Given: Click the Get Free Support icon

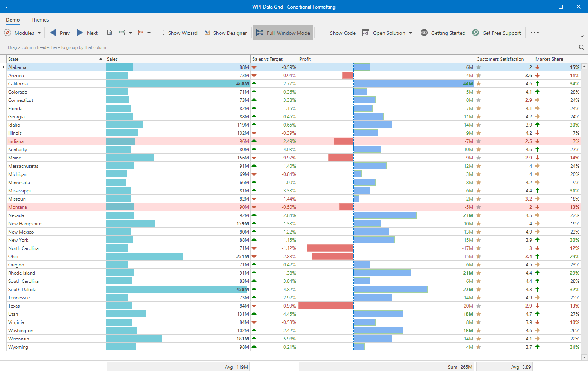Looking at the screenshot, I should tap(475, 33).
